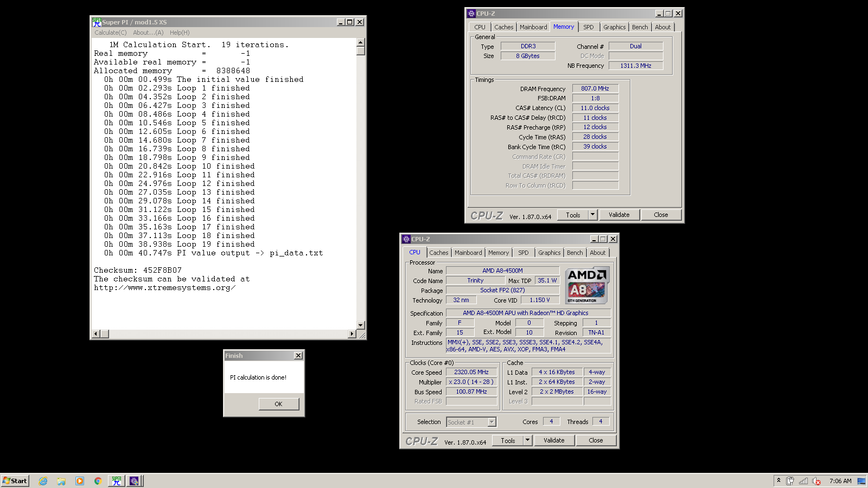This screenshot has height=488, width=868.
Task: Click the Super PI horizontal scroll right arrow
Action: pos(352,333)
